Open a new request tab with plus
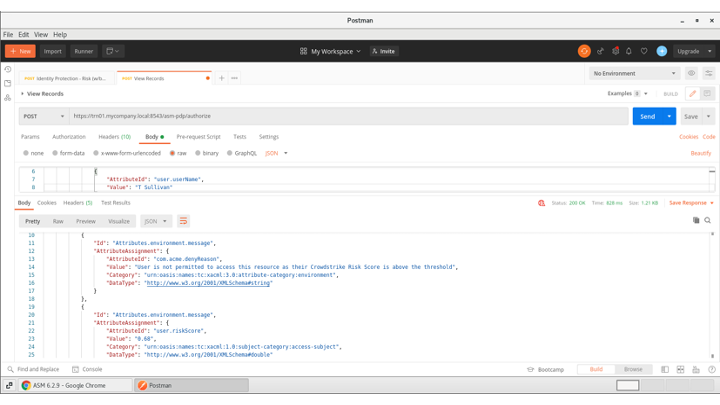The width and height of the screenshot is (720, 405). click(x=222, y=78)
